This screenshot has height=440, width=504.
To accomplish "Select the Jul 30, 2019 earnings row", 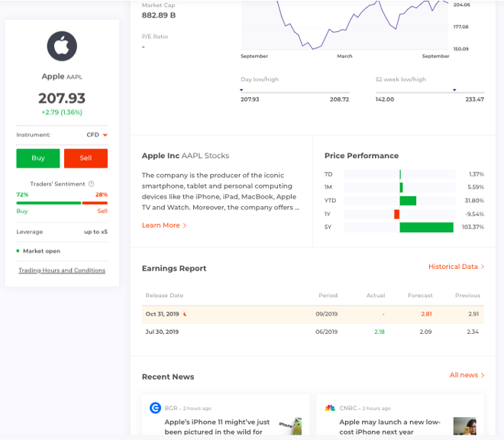I will (x=313, y=332).
